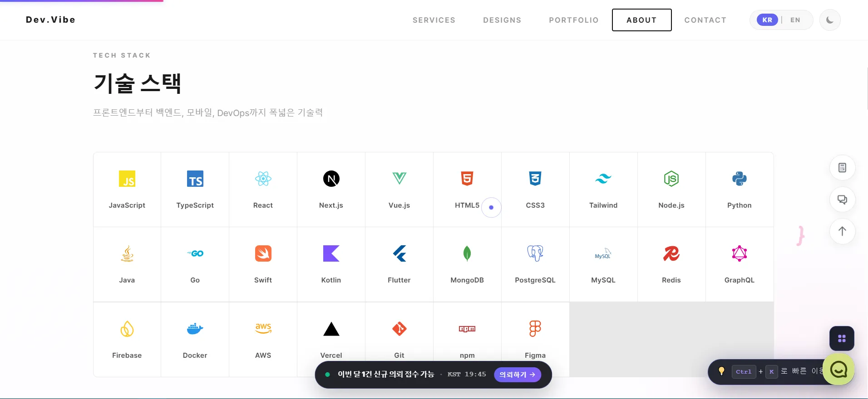Click the Vercel triangle icon

(x=331, y=329)
